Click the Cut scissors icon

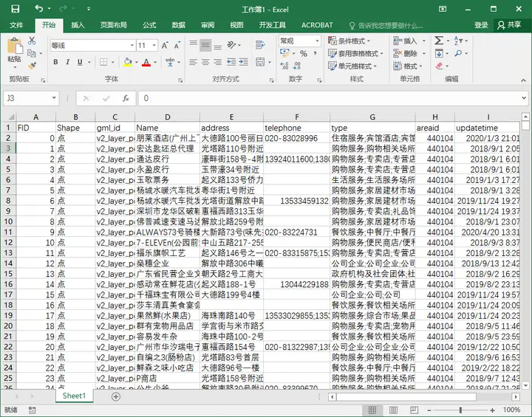(32, 41)
